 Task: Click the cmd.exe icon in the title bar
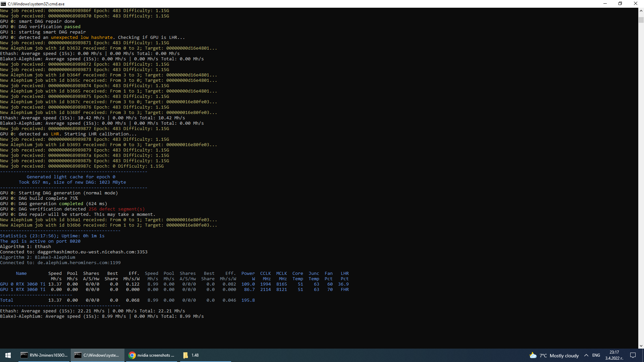tap(3, 4)
